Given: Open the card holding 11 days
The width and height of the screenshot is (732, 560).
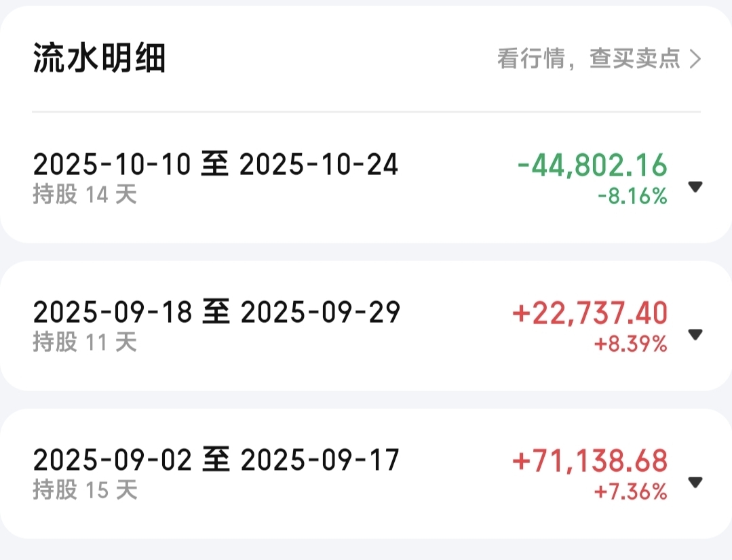Looking at the screenshot, I should click(x=366, y=325).
